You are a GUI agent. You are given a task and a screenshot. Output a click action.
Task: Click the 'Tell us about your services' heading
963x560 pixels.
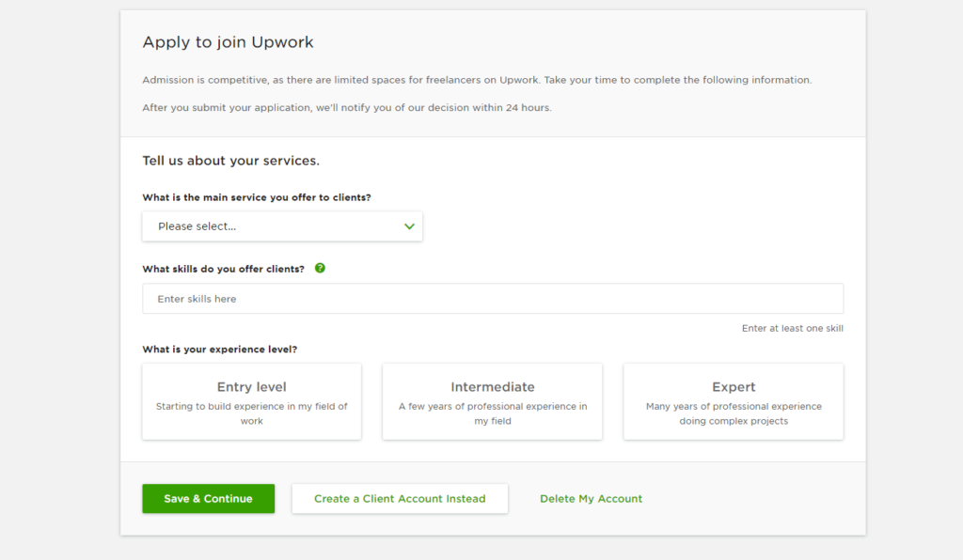point(230,161)
